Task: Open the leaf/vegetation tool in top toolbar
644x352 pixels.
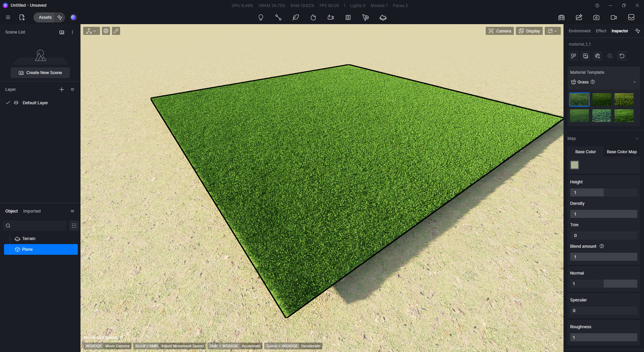Action: 296,17
